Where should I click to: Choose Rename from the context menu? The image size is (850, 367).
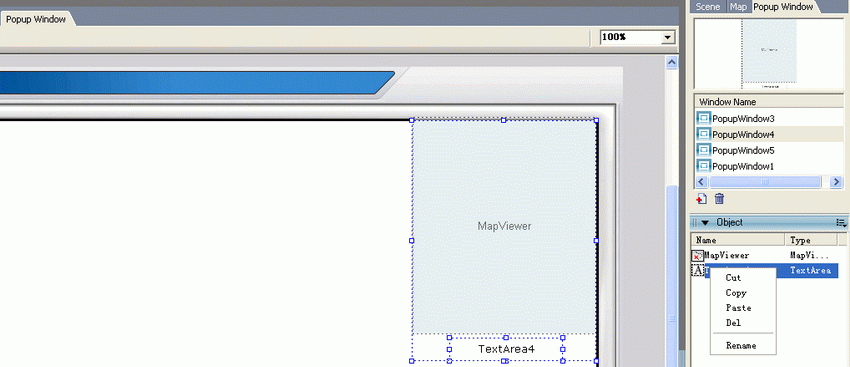(741, 345)
